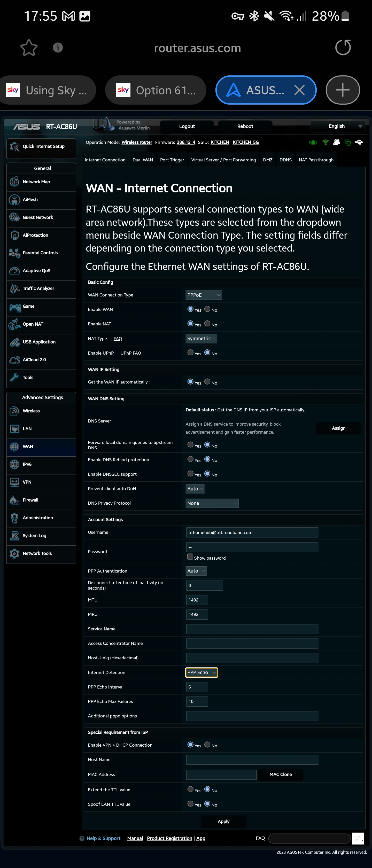The width and height of the screenshot is (372, 868).
Task: Open English language dropdown
Action: [x=337, y=126]
